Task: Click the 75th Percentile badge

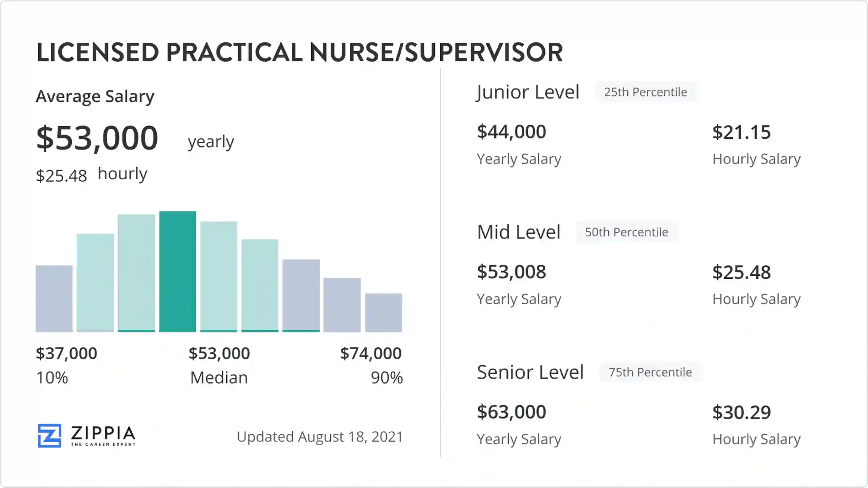Action: [x=650, y=372]
